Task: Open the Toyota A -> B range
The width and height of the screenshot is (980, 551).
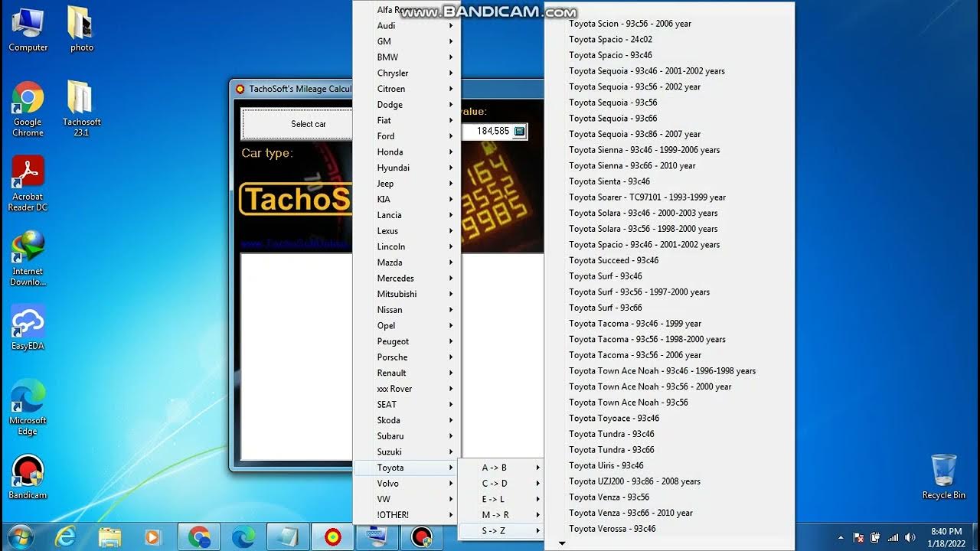Action: [501, 467]
